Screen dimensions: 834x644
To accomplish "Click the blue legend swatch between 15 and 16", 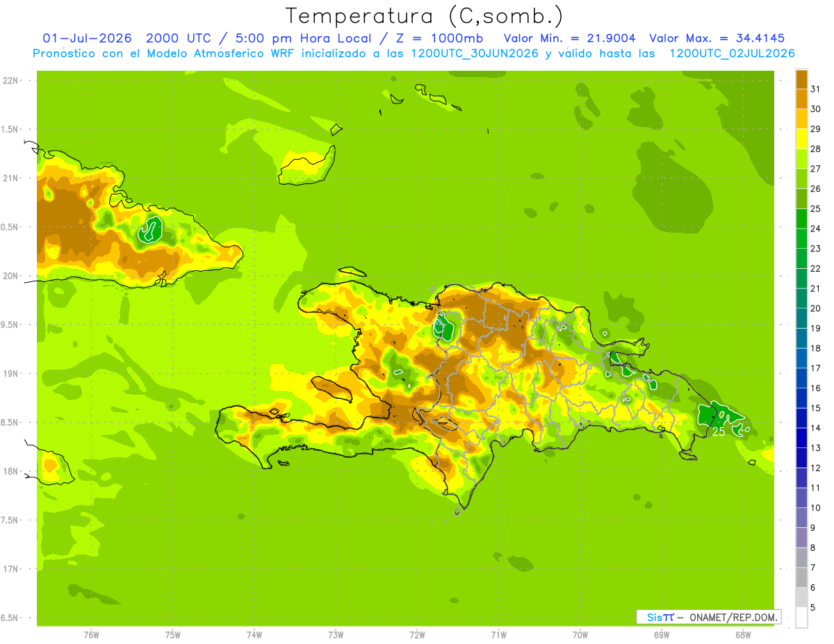I will point(801,398).
